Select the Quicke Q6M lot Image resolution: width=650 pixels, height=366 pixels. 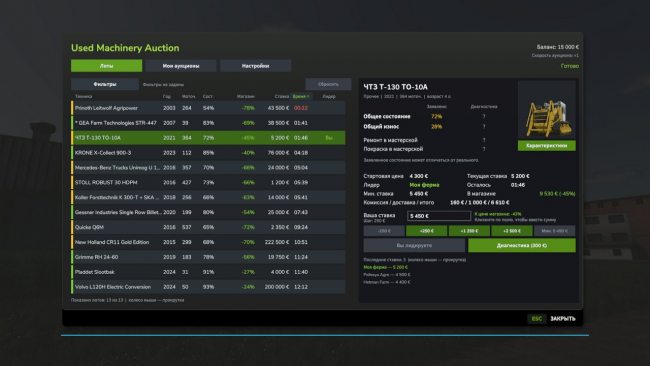(208, 227)
